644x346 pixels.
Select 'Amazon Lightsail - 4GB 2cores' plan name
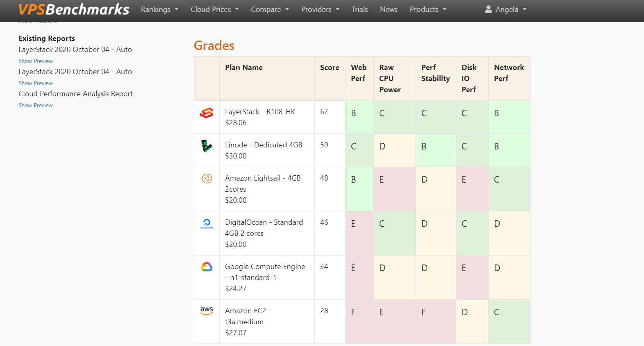point(263,183)
